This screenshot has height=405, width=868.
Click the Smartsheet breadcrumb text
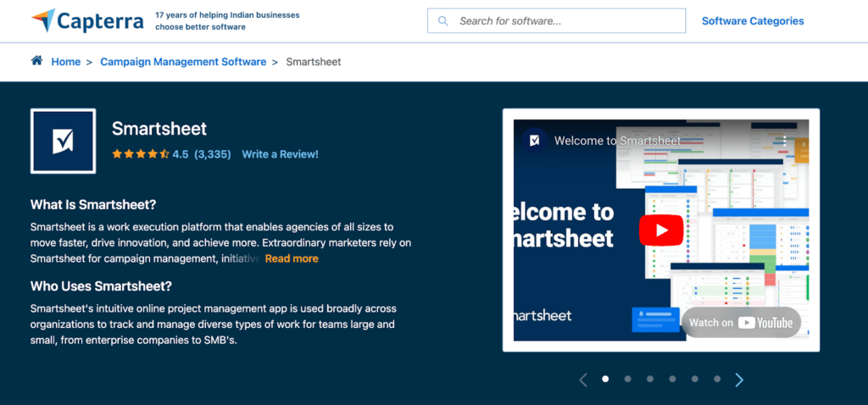(x=314, y=62)
